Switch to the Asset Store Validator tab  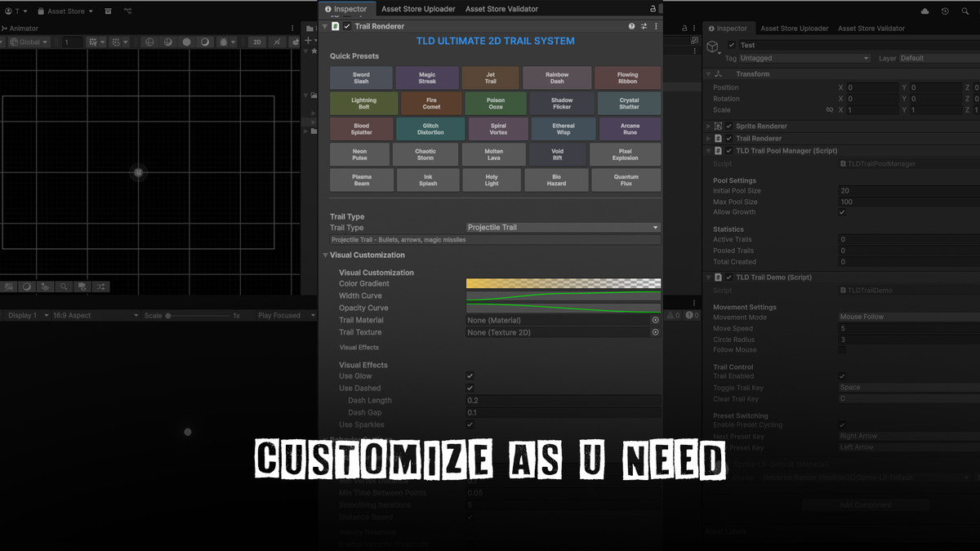(501, 9)
